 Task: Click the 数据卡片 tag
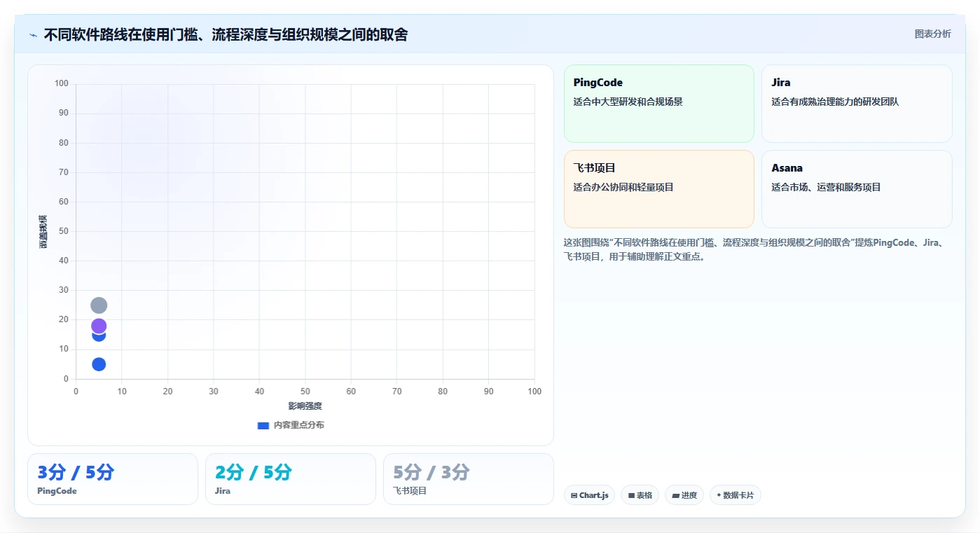tap(735, 495)
